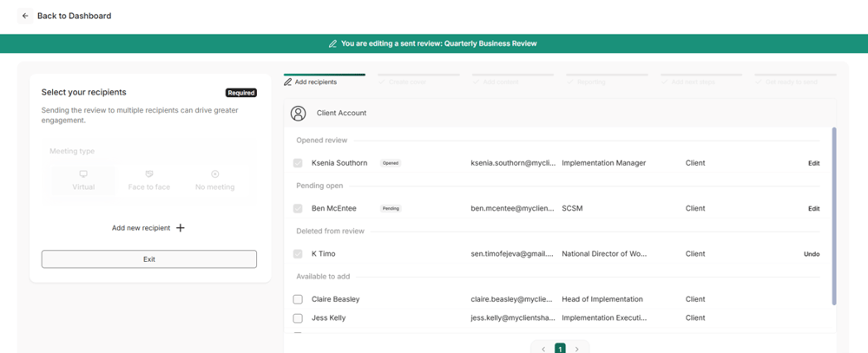Click the Client Account person icon

tap(299, 113)
